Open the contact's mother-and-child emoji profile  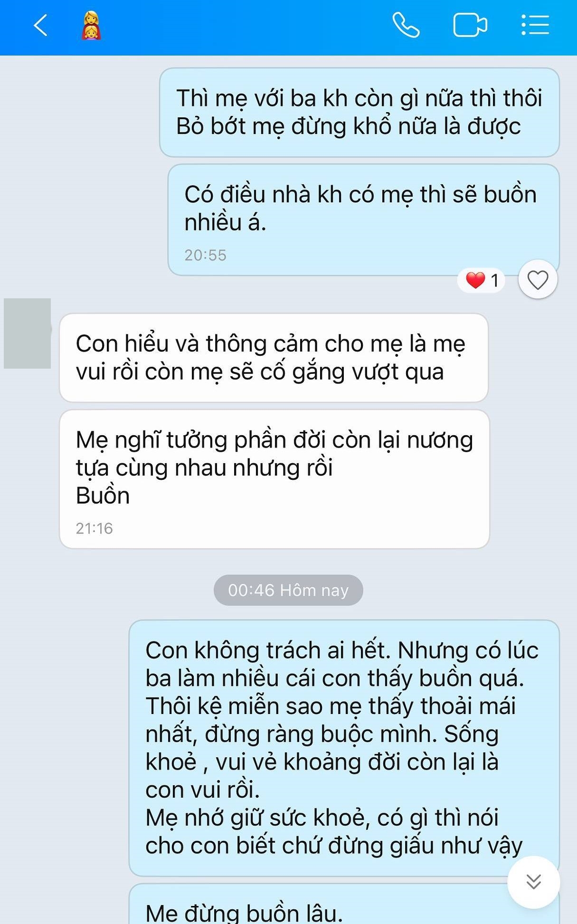pyautogui.click(x=91, y=25)
